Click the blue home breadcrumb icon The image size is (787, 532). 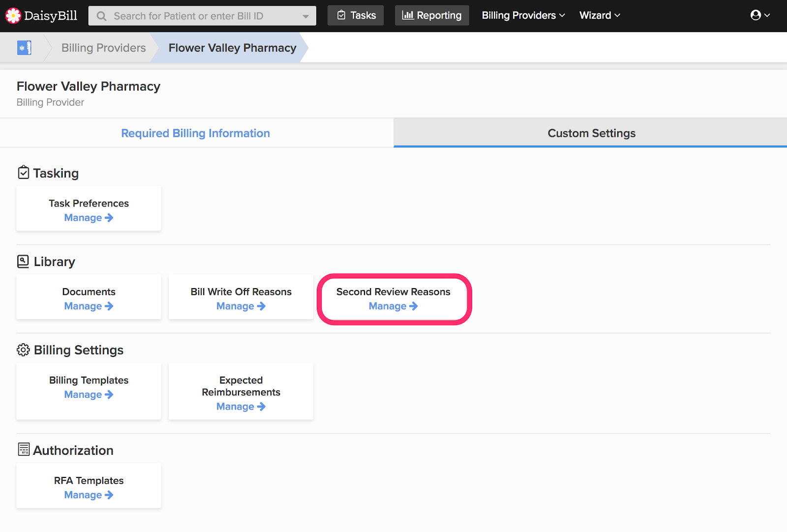(x=24, y=48)
